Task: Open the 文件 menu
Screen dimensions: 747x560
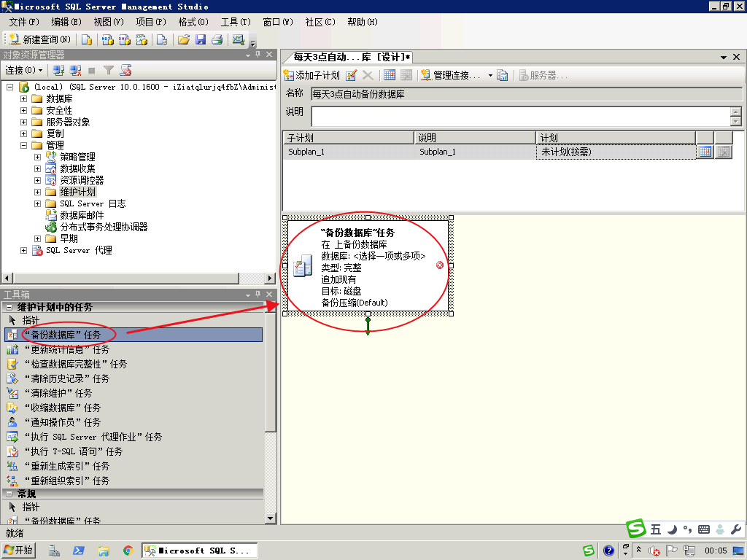Action: [24, 22]
